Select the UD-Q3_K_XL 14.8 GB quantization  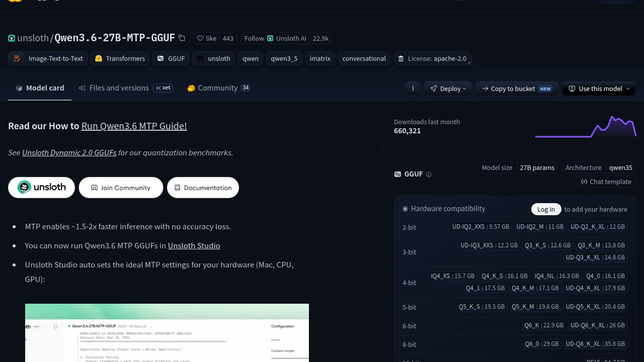pyautogui.click(x=595, y=257)
